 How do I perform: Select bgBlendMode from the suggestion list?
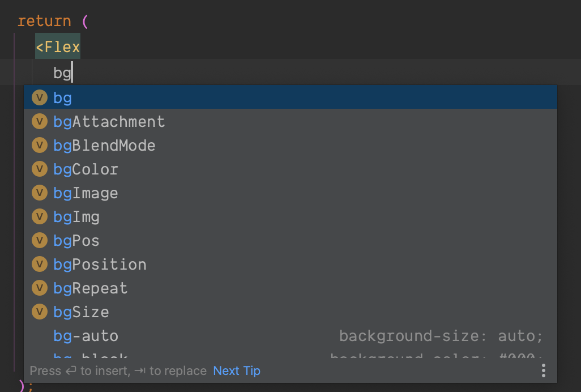pos(104,145)
